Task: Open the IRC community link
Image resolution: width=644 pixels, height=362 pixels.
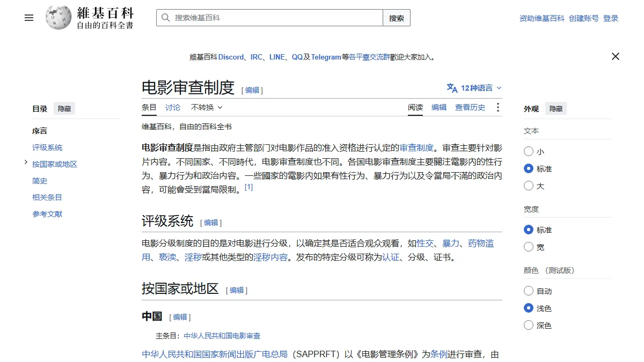Action: click(x=257, y=57)
